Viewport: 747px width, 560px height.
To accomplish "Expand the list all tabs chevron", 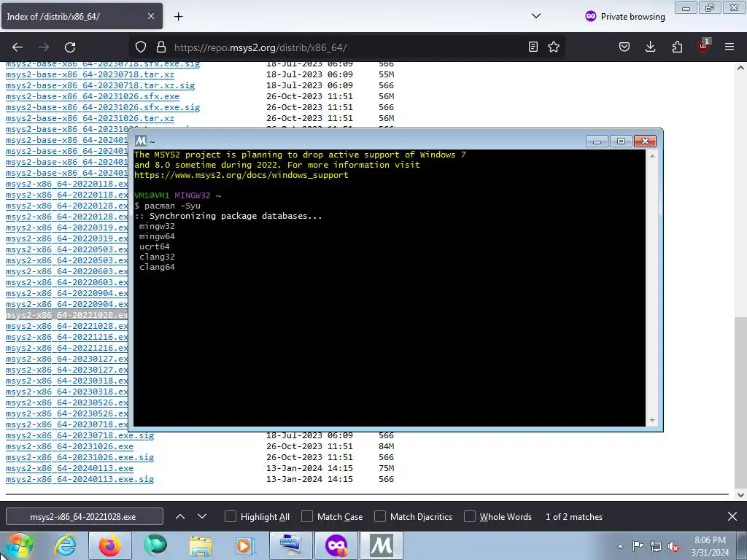I will (x=536, y=16).
